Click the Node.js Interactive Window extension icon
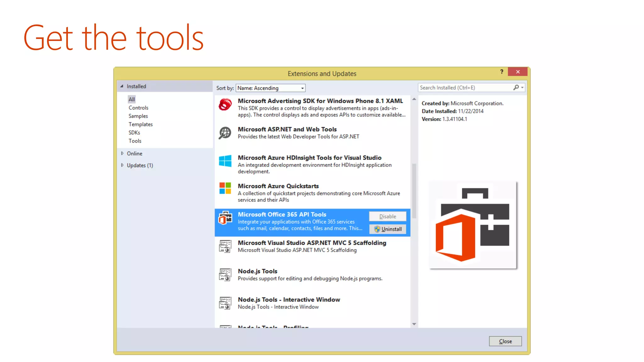 point(225,303)
